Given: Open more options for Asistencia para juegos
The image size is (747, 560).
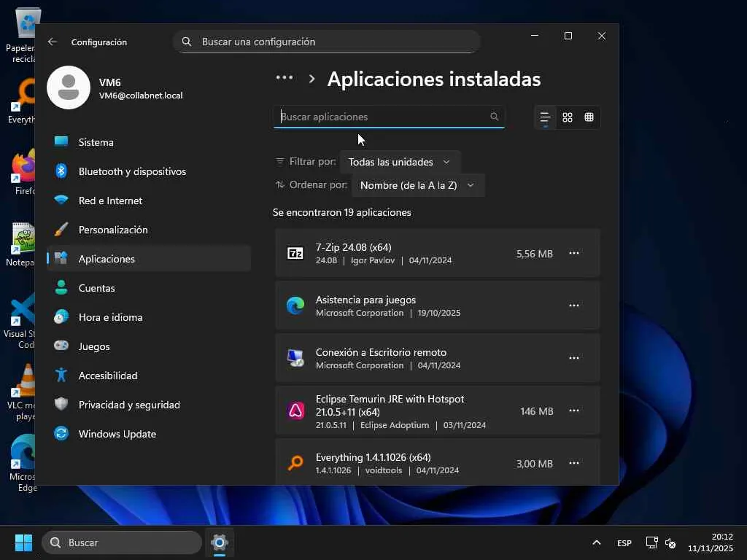Looking at the screenshot, I should pos(574,306).
